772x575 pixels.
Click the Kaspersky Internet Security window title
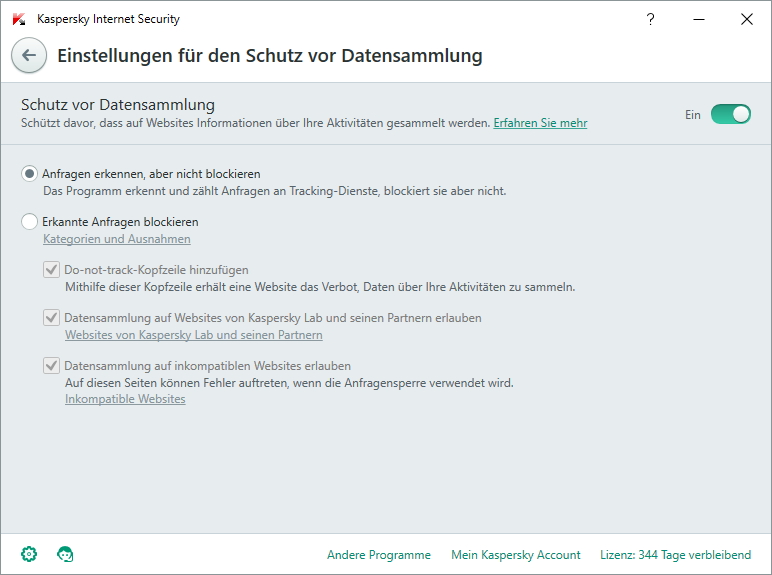pos(108,19)
